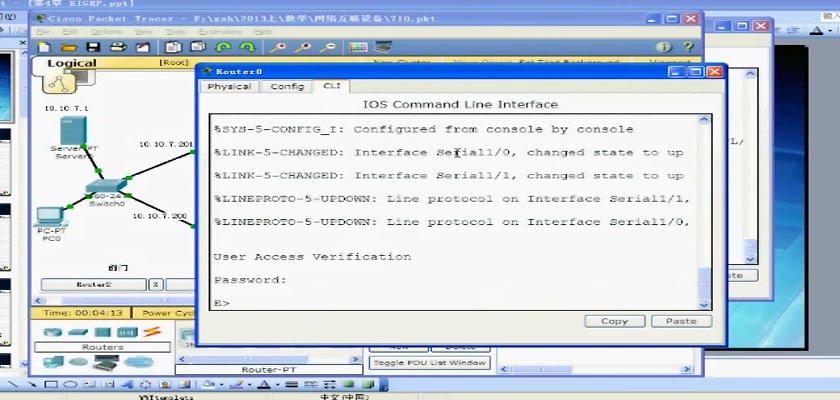Screen dimensions: 840x400
Task: Select the Routers device category icon
Action: point(52,333)
